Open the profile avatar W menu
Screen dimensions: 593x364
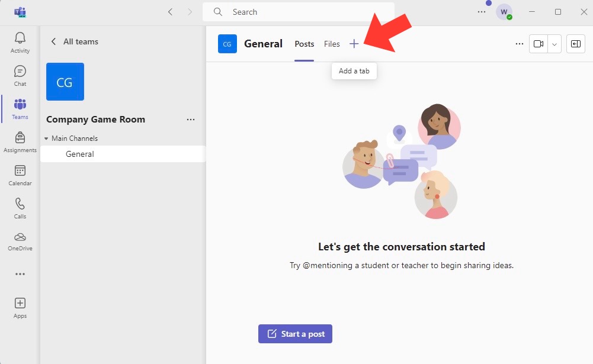(x=504, y=12)
